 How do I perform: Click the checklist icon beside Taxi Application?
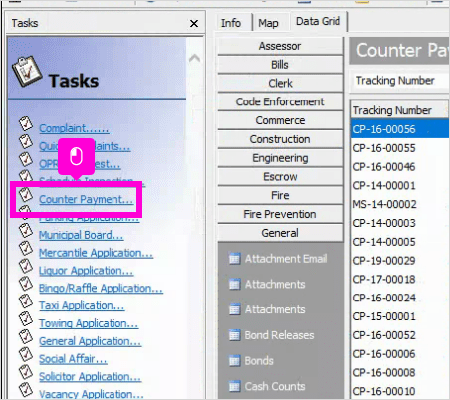tap(26, 301)
